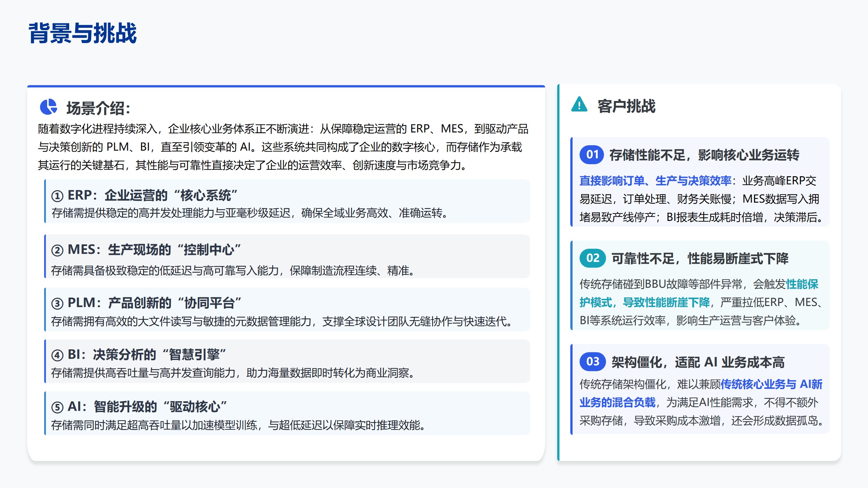Click the blue highlighted text 直接影响订单、生产与决策效率
The width and height of the screenshot is (868, 488).
coord(655,181)
